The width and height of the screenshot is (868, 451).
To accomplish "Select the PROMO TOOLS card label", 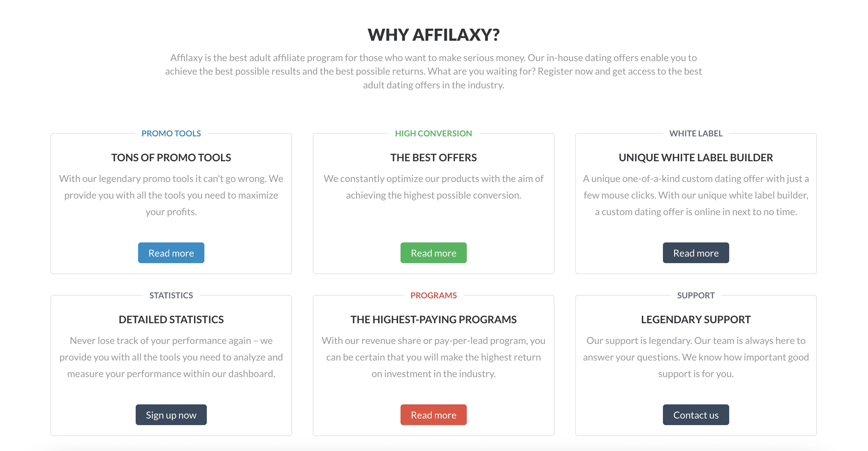I will [x=171, y=133].
